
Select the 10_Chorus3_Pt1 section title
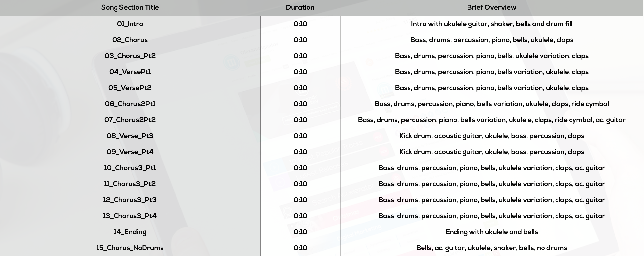130,168
